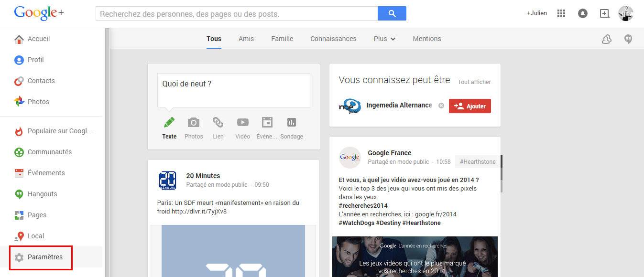Open the 20 Minutes author name
This screenshot has width=644, height=277.
pyautogui.click(x=203, y=176)
